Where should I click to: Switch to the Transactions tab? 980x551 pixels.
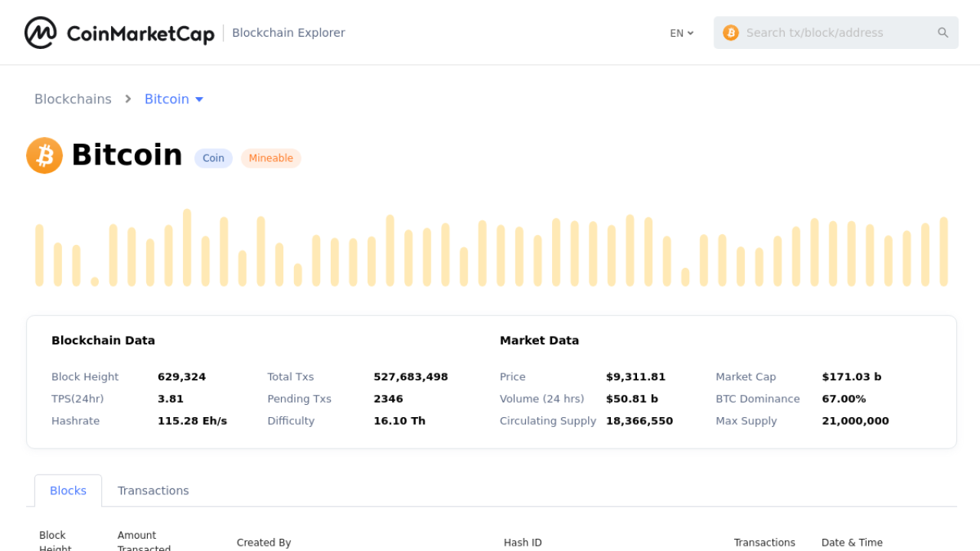coord(153,491)
